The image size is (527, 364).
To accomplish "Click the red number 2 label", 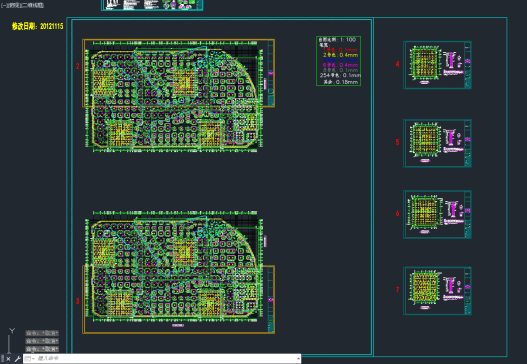I will coord(78,66).
